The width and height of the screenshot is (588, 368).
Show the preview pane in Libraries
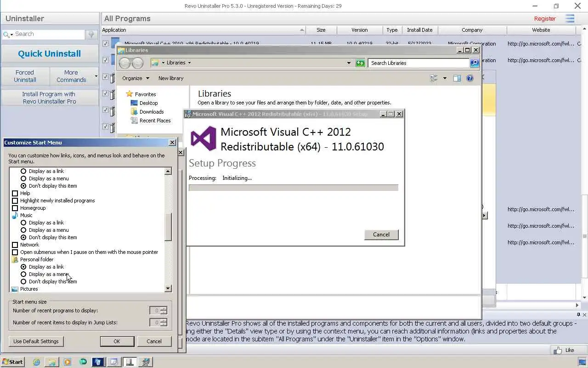click(457, 78)
